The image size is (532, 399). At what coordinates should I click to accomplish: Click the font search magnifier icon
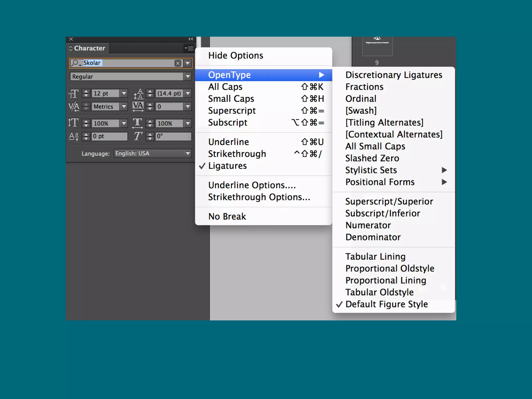(75, 63)
